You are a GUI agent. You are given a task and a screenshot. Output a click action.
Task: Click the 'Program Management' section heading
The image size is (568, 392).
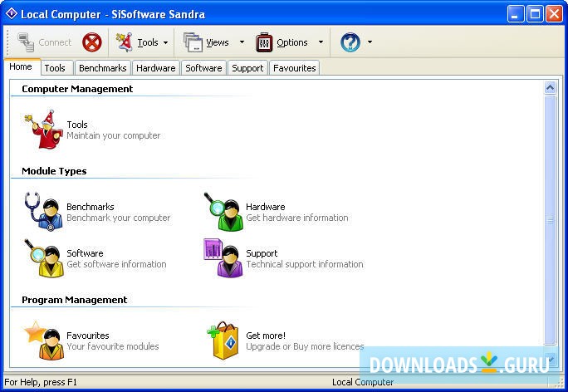(x=74, y=300)
